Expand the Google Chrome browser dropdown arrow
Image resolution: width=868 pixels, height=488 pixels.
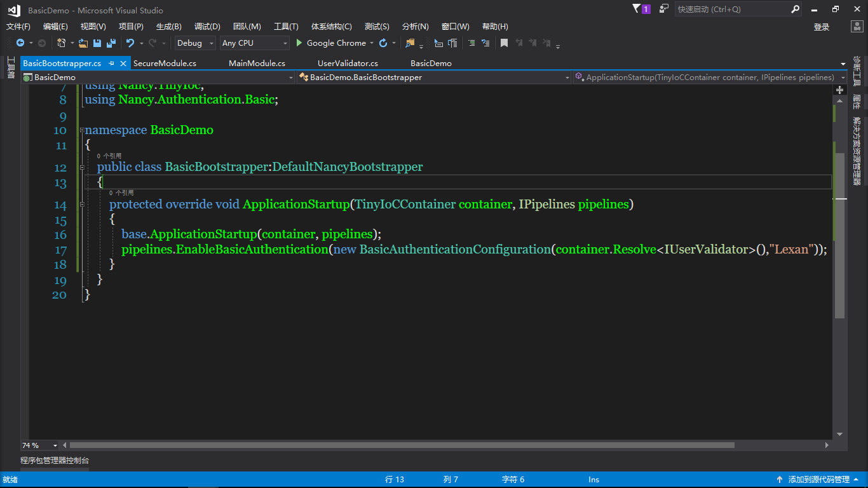point(372,43)
